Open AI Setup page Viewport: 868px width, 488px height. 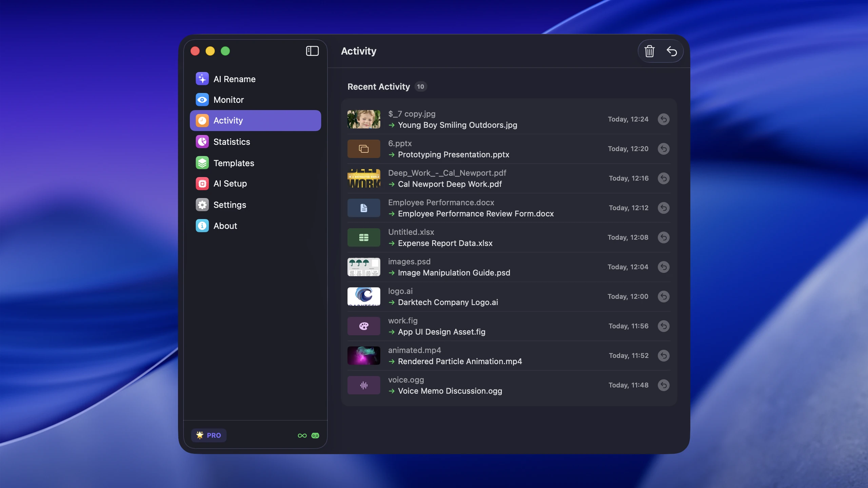pyautogui.click(x=255, y=183)
